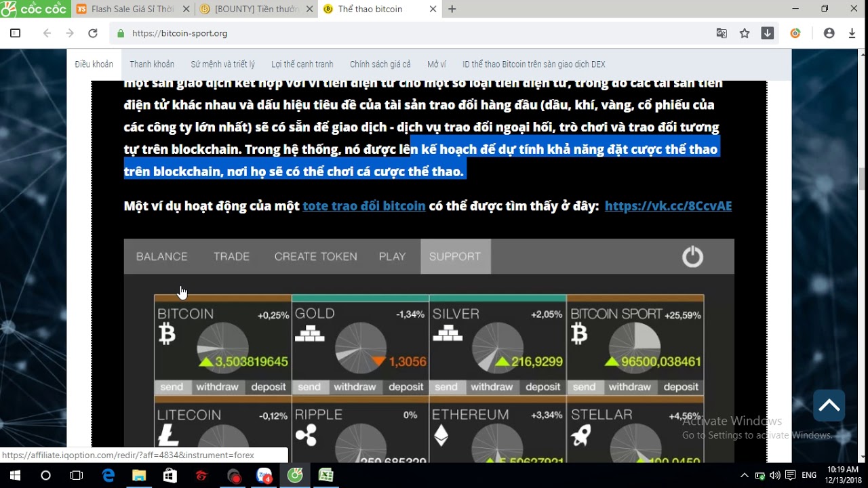Click the translate page icon

pyautogui.click(x=722, y=33)
